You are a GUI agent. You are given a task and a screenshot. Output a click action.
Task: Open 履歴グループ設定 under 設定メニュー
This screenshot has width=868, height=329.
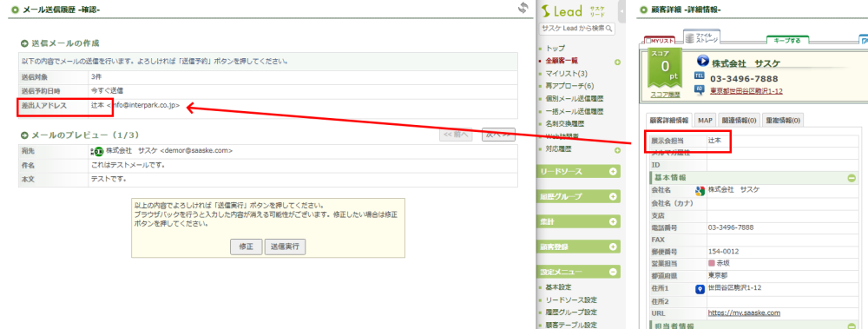(x=571, y=313)
